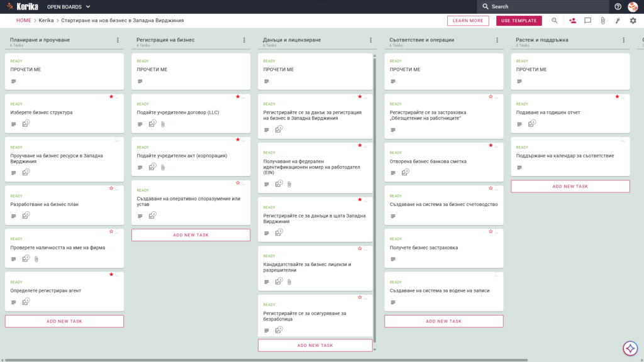This screenshot has width=644, height=362.
Task: Toggle star on Определете регистриран агент card
Action: pyautogui.click(x=111, y=275)
